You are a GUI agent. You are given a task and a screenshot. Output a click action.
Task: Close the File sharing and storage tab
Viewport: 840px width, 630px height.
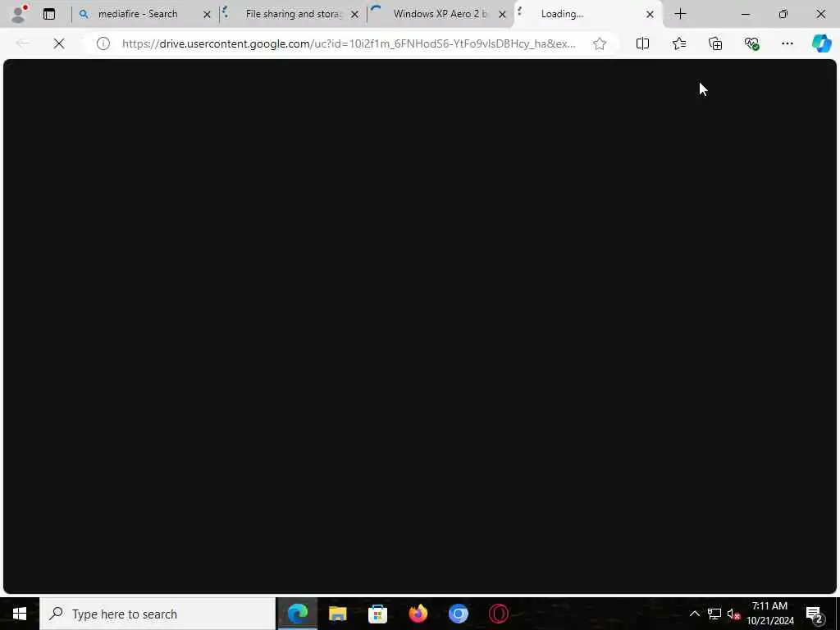point(354,15)
